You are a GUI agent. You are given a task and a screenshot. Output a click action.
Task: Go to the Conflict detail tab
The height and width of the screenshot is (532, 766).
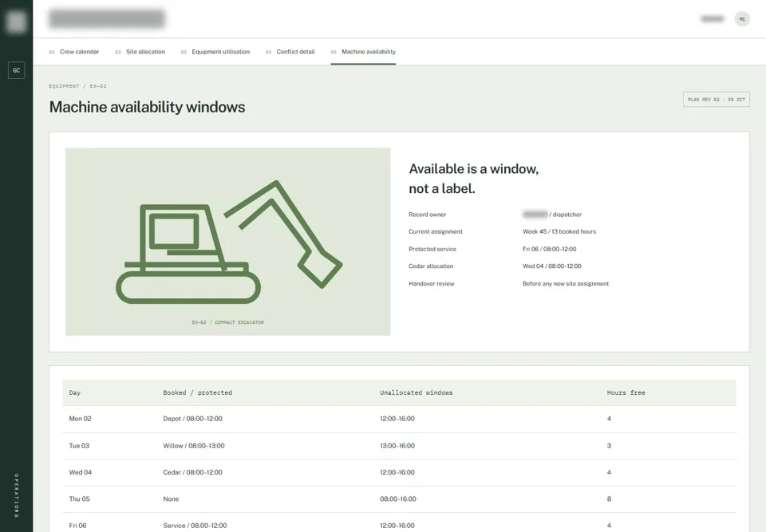coord(290,52)
